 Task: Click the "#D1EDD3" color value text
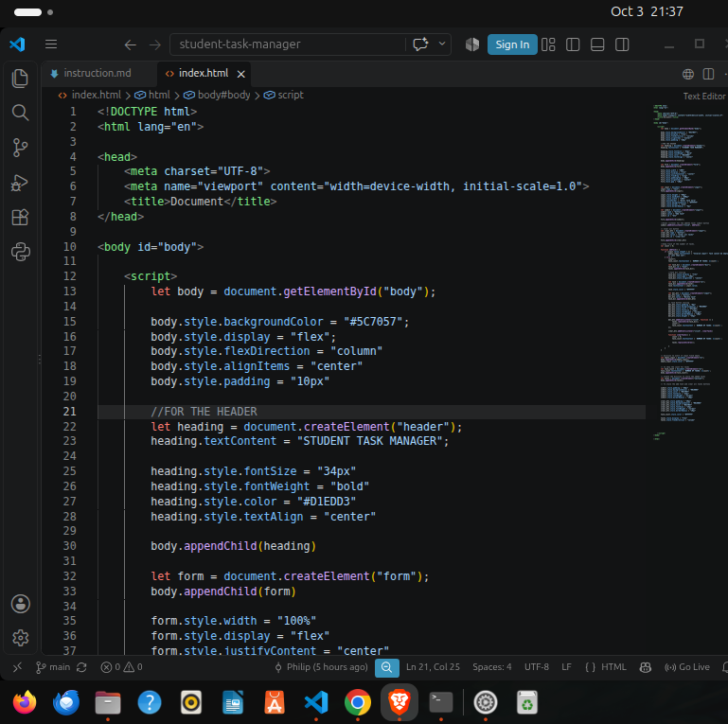(x=327, y=502)
